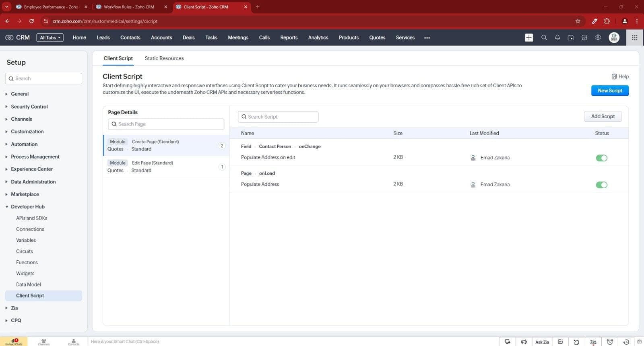Open the reminders alarm clock icon

tap(610, 342)
